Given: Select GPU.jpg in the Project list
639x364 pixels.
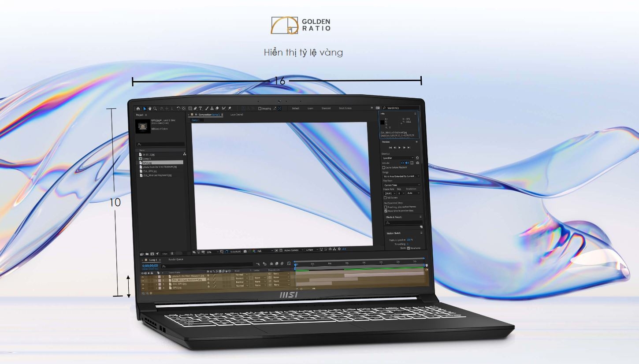Looking at the screenshot, I should pyautogui.click(x=163, y=163).
